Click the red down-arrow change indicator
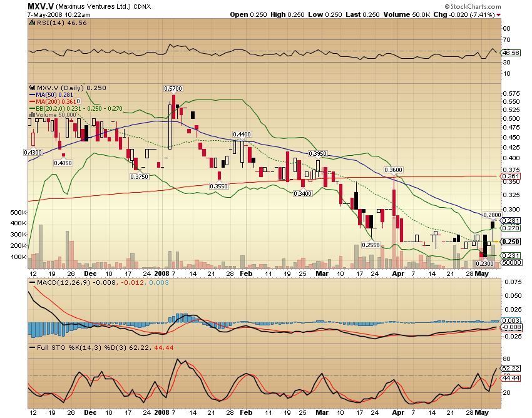The width and height of the screenshot is (532, 418). tap(499, 15)
